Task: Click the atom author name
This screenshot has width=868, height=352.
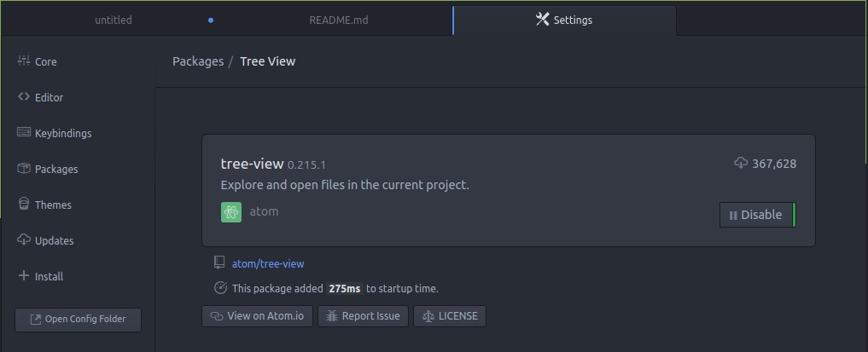Action: click(264, 211)
